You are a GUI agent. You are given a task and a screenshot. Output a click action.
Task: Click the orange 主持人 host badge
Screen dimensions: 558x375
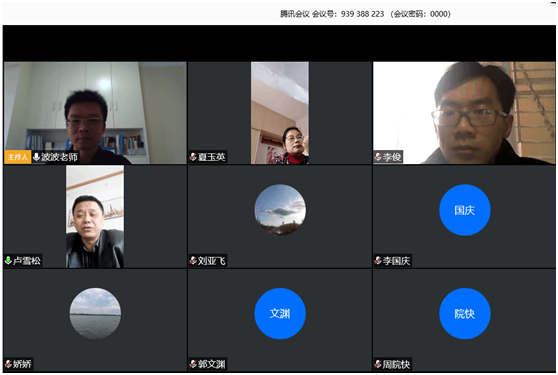click(17, 157)
